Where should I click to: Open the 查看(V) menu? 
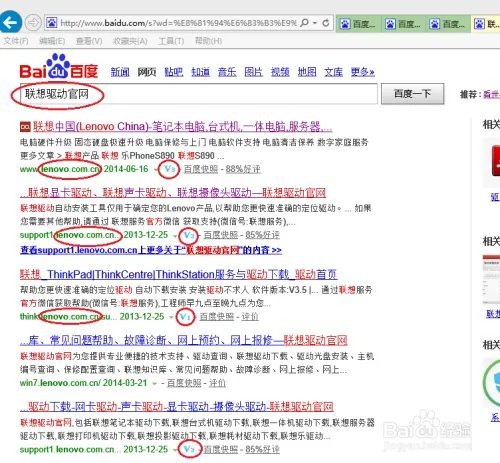89,41
